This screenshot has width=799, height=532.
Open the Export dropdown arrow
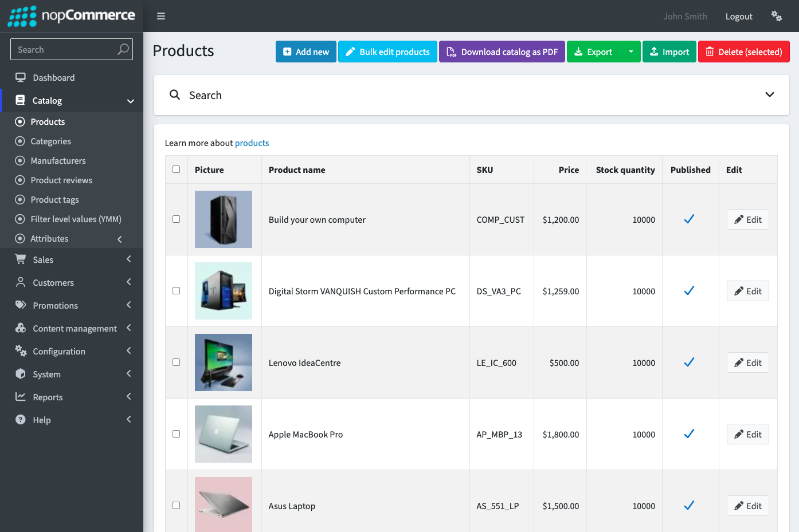630,52
